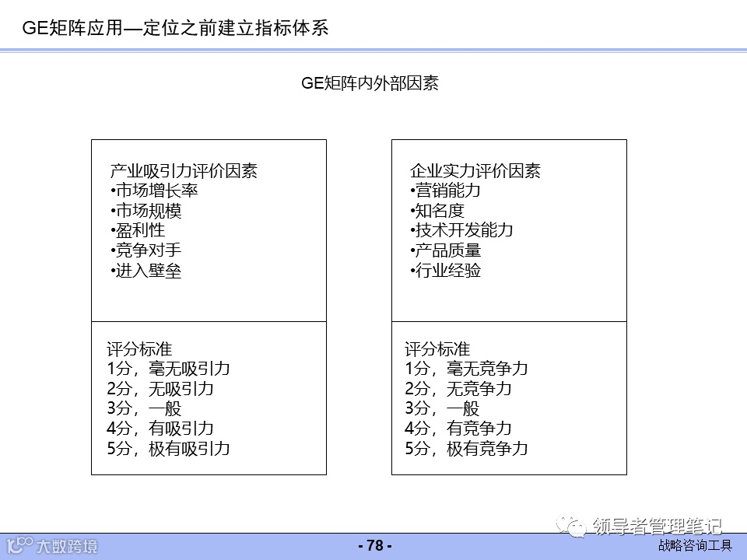This screenshot has width=747, height=560.
Task: Click the line '2分，无竞争力'
Action: point(458,389)
